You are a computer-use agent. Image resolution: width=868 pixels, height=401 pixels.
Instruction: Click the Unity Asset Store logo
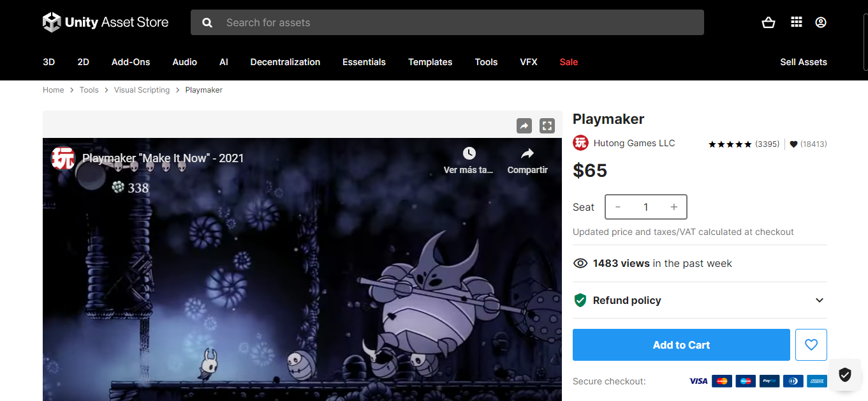pos(106,22)
